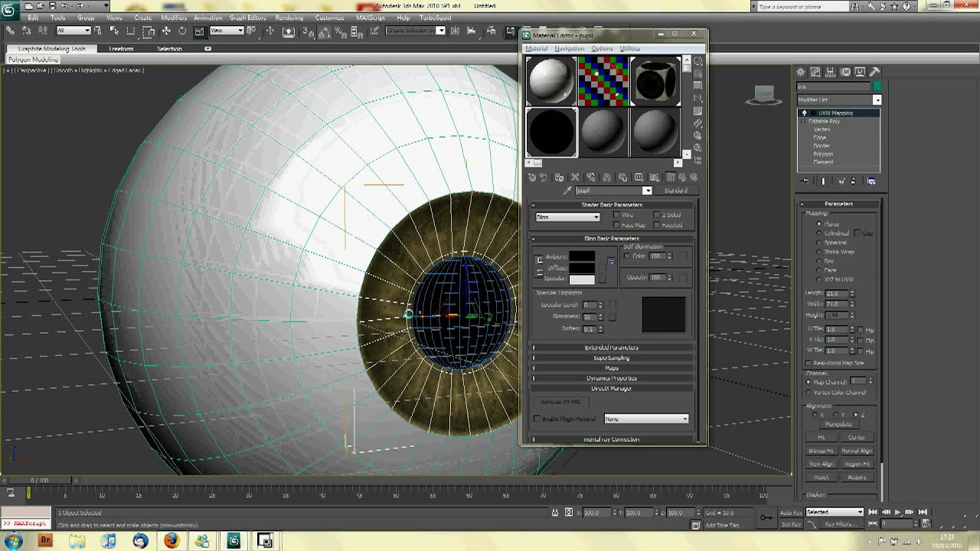Open the pupil material name dropdown
The image size is (980, 551).
[x=647, y=190]
